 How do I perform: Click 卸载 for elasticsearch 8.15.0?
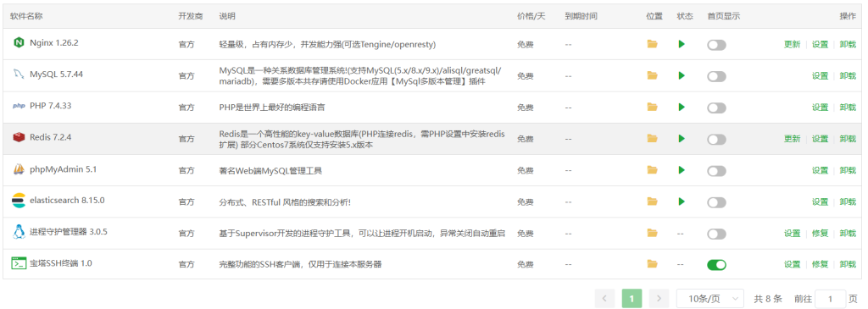pos(848,201)
